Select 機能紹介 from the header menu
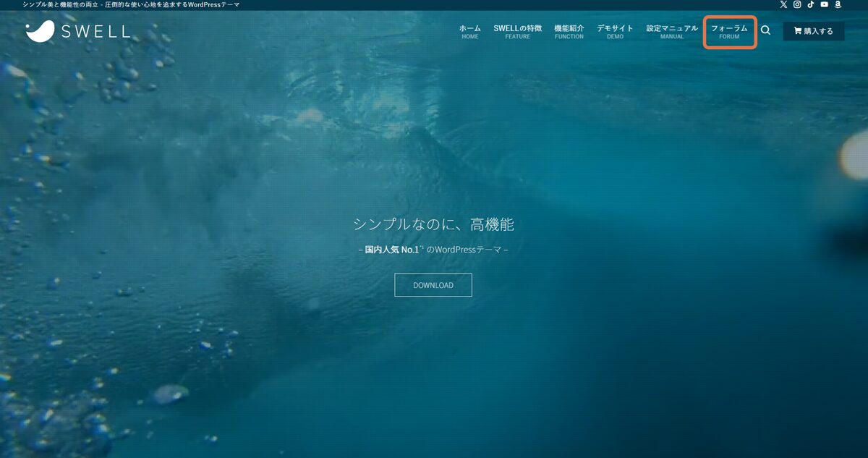Screen dimensions: 868x458 tap(569, 31)
